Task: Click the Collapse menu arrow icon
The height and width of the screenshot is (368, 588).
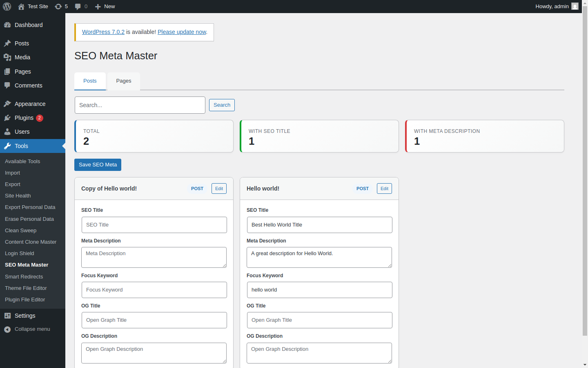Action: 7,329
